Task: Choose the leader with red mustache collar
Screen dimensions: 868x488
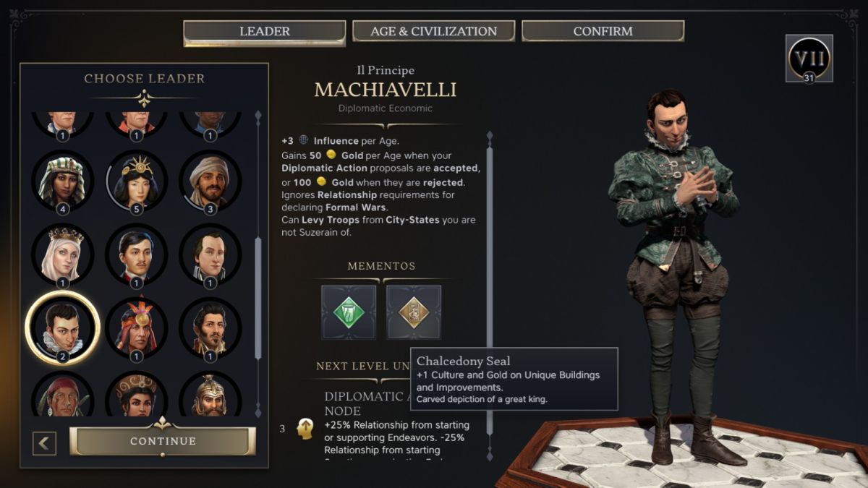Action: point(136,255)
